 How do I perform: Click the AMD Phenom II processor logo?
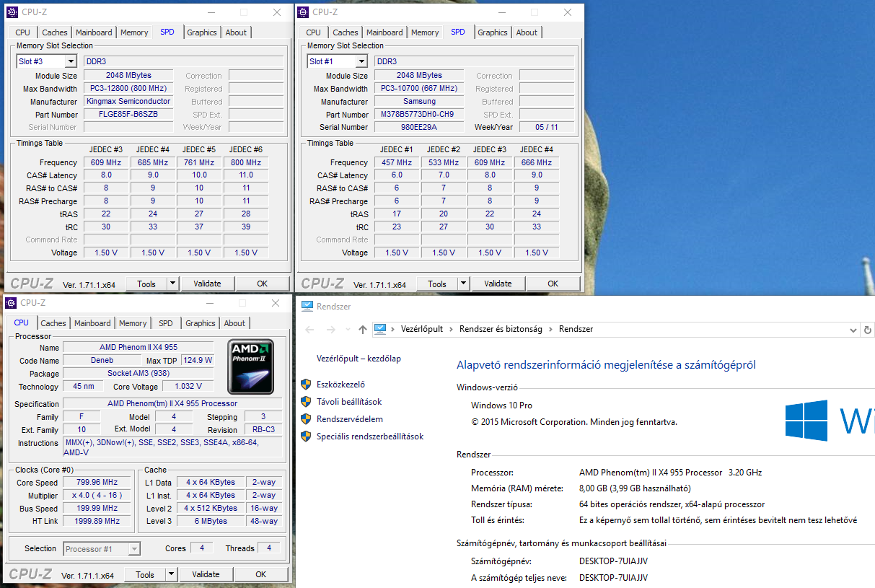[250, 366]
